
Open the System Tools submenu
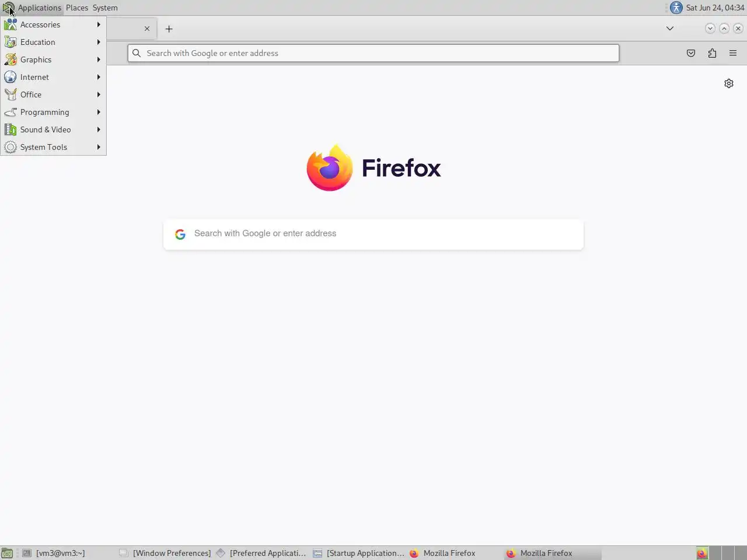53,147
